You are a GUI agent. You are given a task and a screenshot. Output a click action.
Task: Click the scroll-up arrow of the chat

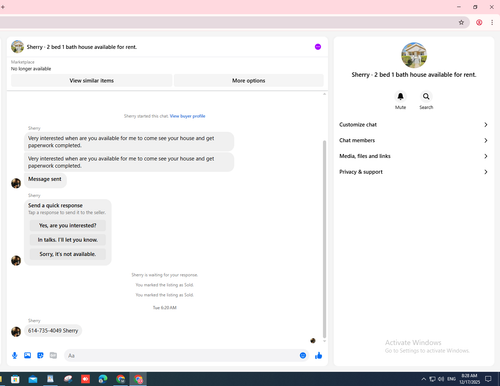pos(324,94)
